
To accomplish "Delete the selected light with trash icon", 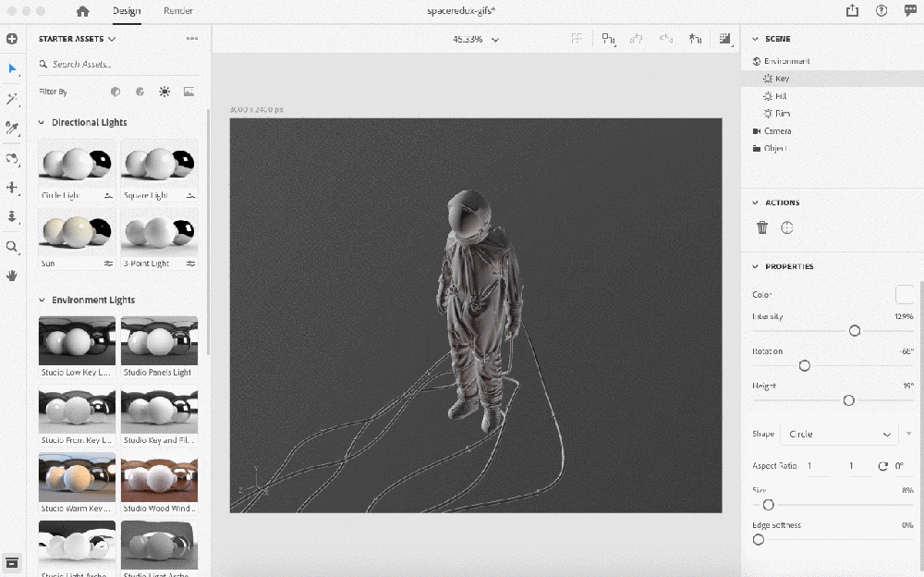I will [x=762, y=227].
